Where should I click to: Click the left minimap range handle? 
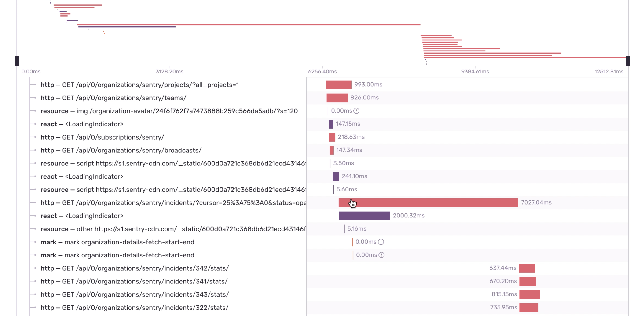coord(17,61)
